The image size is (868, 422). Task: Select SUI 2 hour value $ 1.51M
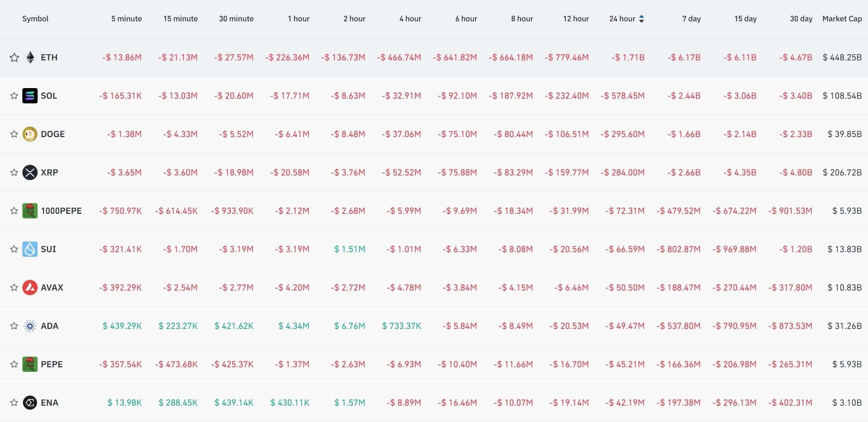click(350, 249)
